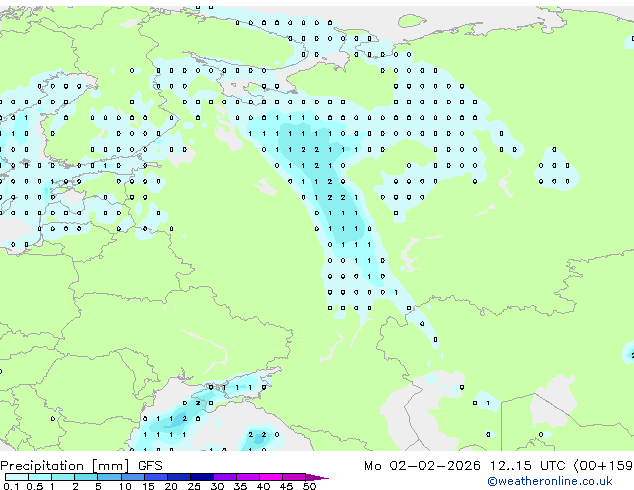Pick the purple legend swatch between 30 and 35

225,477
